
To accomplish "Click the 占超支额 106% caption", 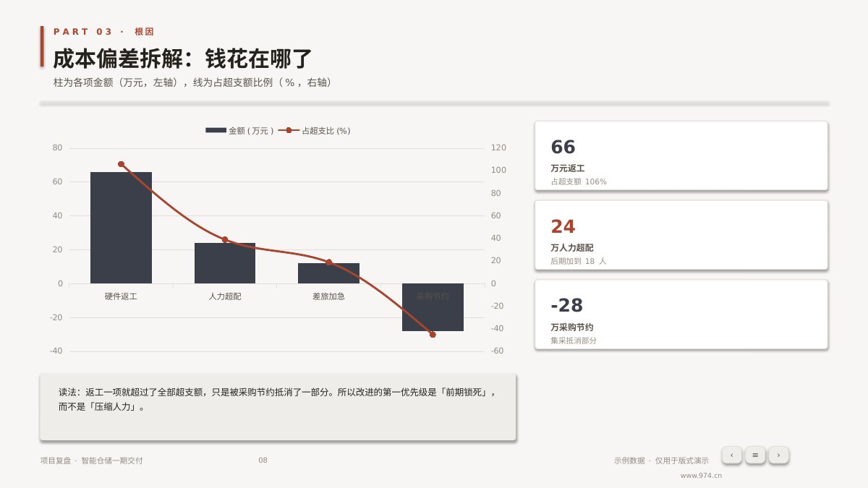I will point(579,181).
